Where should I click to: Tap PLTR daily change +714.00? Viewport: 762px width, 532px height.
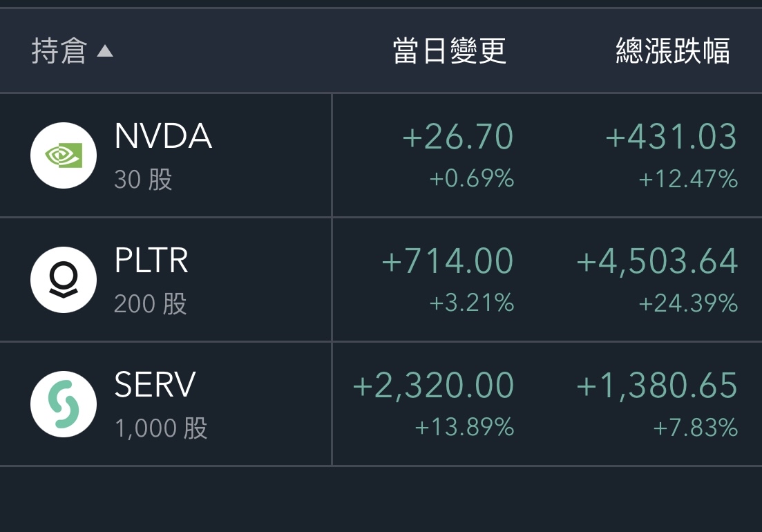point(448,261)
